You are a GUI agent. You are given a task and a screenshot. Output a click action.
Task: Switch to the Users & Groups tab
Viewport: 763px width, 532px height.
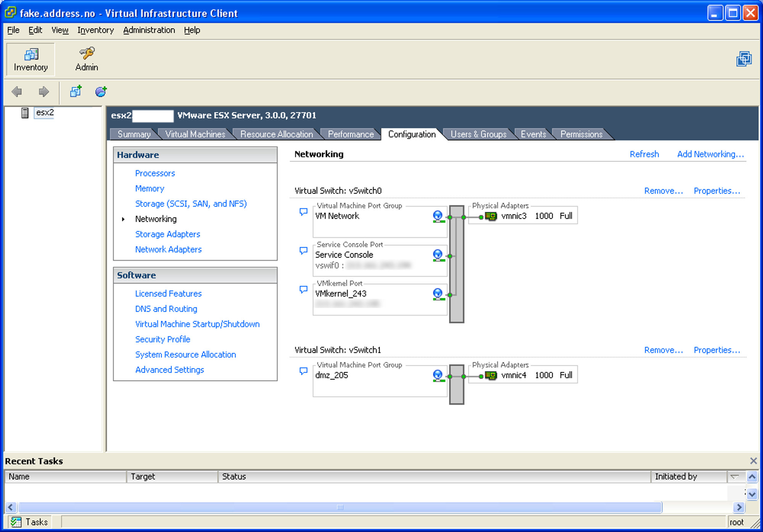[x=478, y=134]
